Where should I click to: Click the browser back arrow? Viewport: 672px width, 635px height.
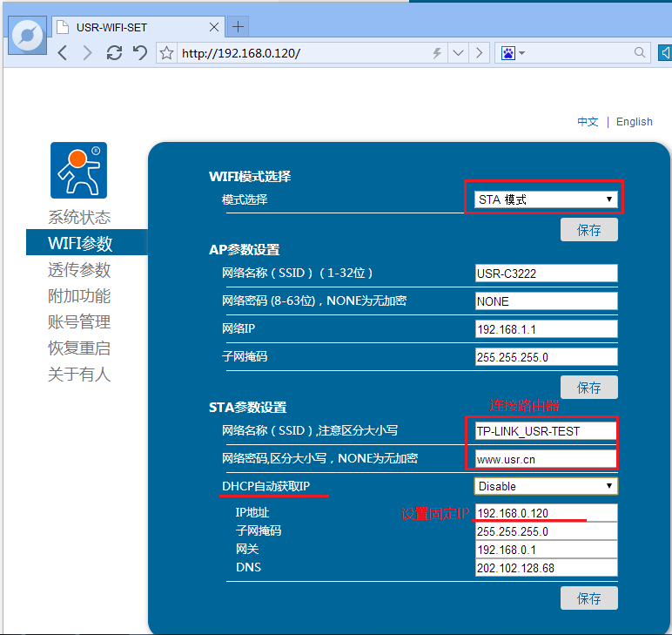point(62,53)
